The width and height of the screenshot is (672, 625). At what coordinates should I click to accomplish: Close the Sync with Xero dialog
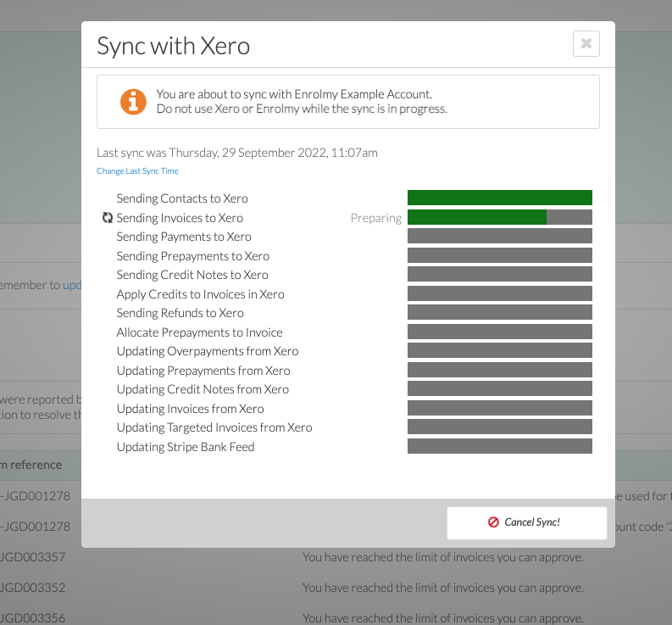pos(586,43)
